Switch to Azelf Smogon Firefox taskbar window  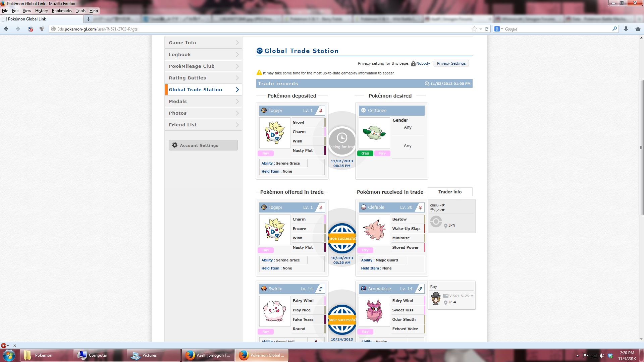[208, 355]
